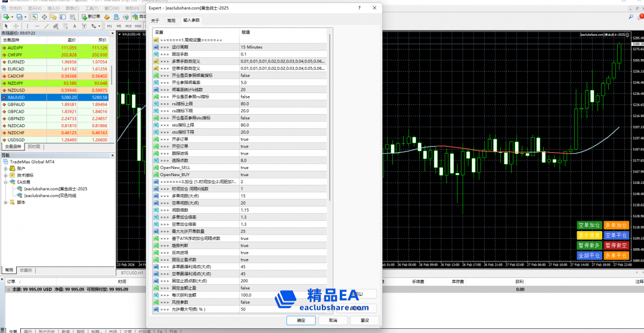Click the New Order toolbar icon
This screenshot has width=644, height=333.
91,17
